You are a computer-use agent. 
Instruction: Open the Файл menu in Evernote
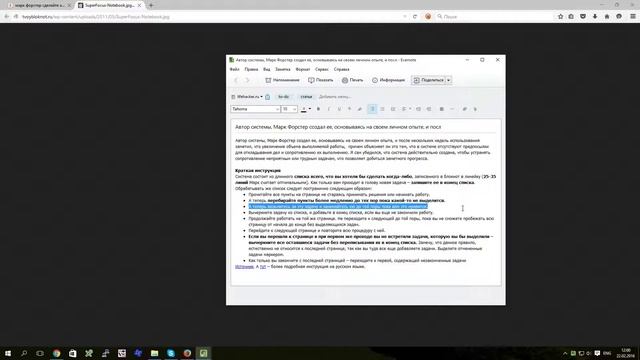point(234,69)
